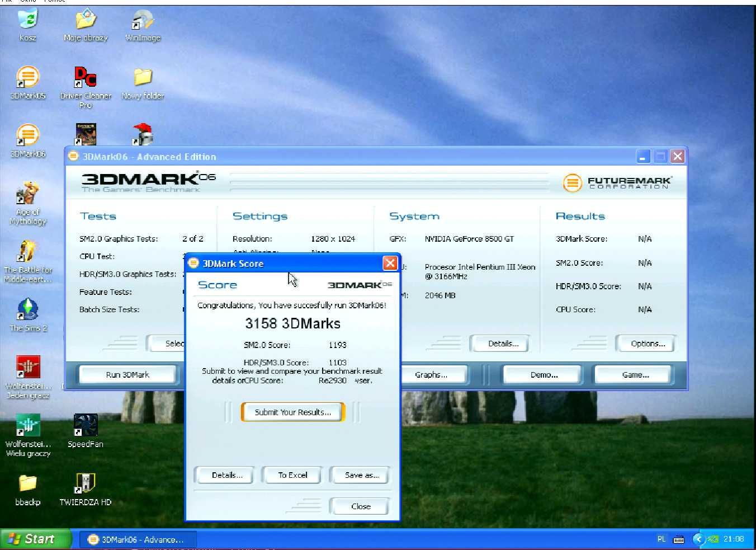Click the 1280 x 1024 resolution value
756x550 pixels.
click(x=333, y=239)
